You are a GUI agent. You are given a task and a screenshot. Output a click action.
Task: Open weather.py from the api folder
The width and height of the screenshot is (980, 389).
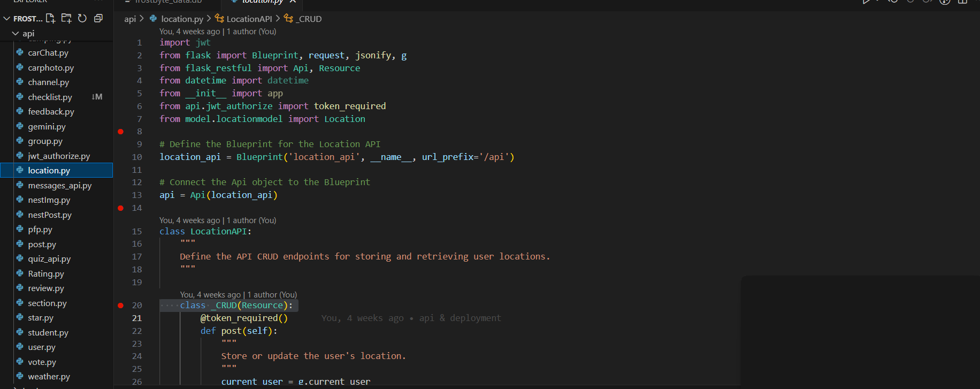click(49, 377)
